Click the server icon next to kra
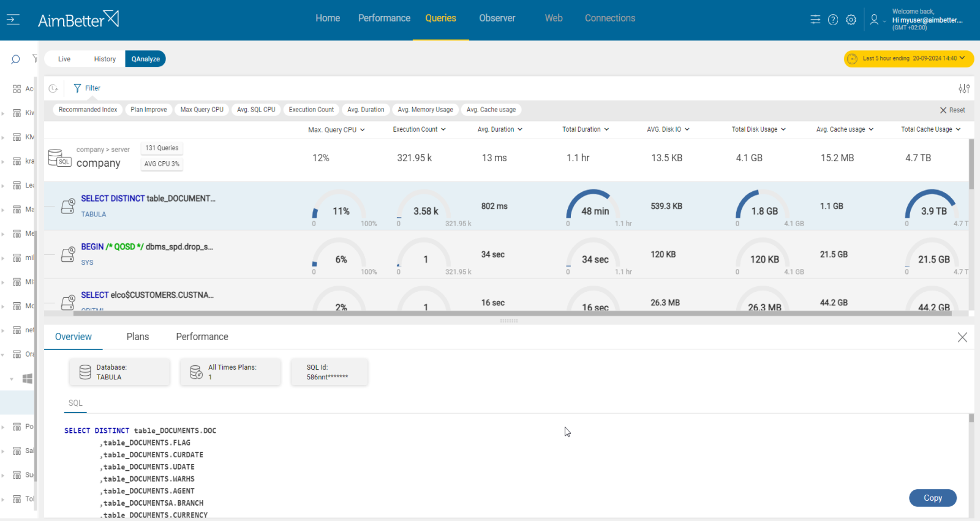Image resolution: width=980 pixels, height=521 pixels. click(17, 161)
